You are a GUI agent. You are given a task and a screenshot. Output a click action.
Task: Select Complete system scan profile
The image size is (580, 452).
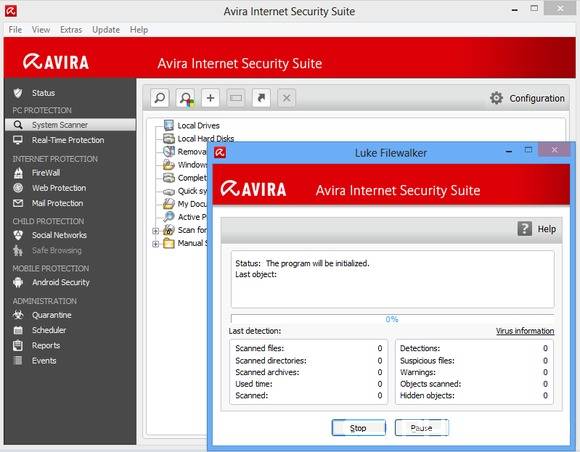click(192, 178)
